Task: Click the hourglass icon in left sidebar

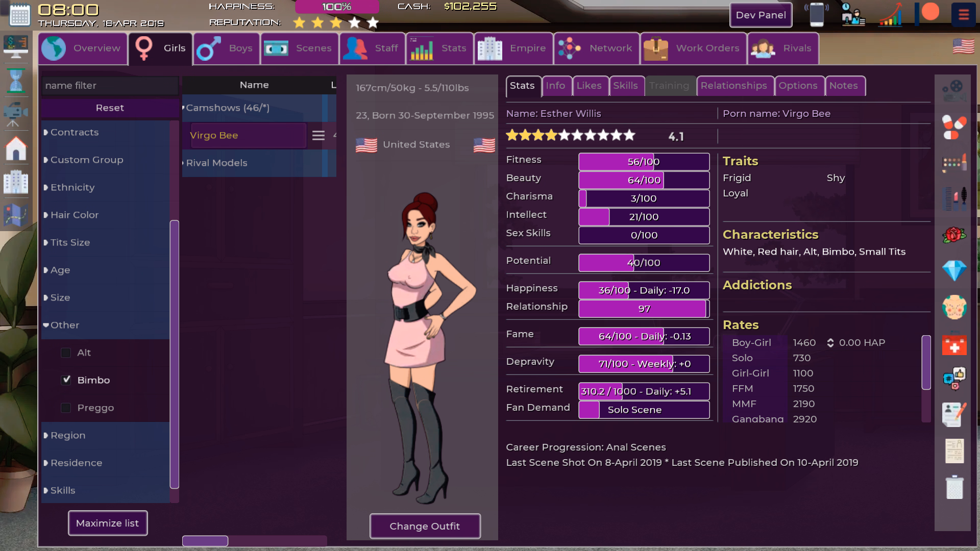Action: (16, 81)
